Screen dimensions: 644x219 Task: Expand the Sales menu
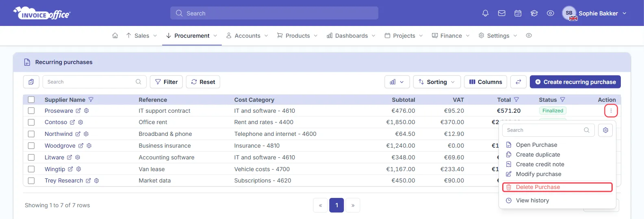click(x=141, y=36)
